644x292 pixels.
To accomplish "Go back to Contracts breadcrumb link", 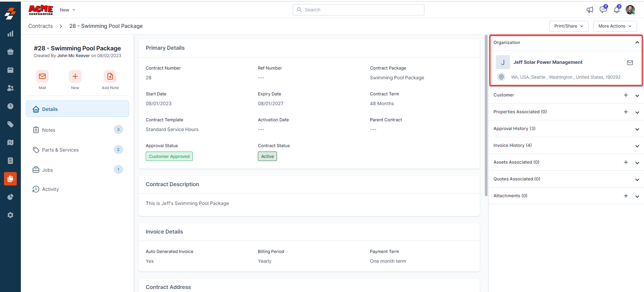I will (41, 26).
